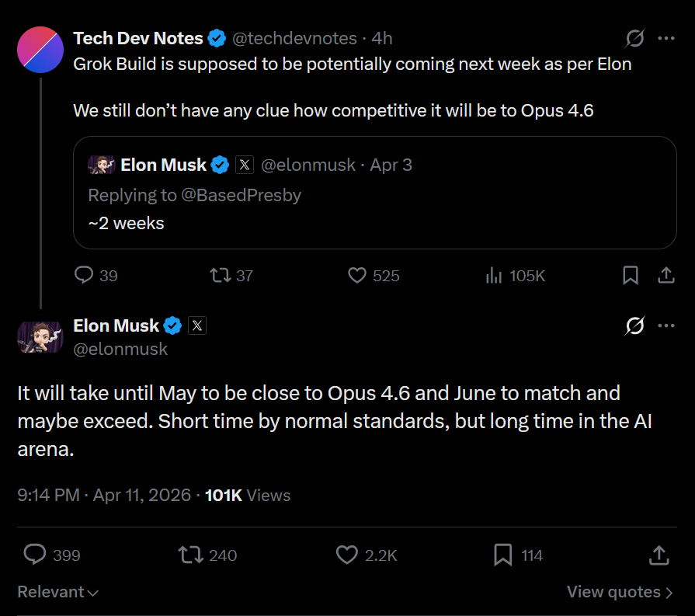Like the Tech Dev Notes post

click(x=357, y=276)
